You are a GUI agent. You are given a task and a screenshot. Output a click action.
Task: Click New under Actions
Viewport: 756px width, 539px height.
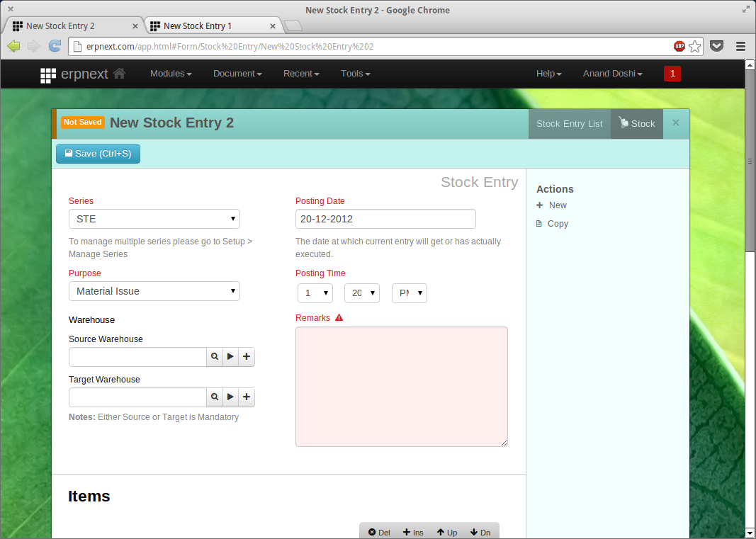(x=551, y=205)
